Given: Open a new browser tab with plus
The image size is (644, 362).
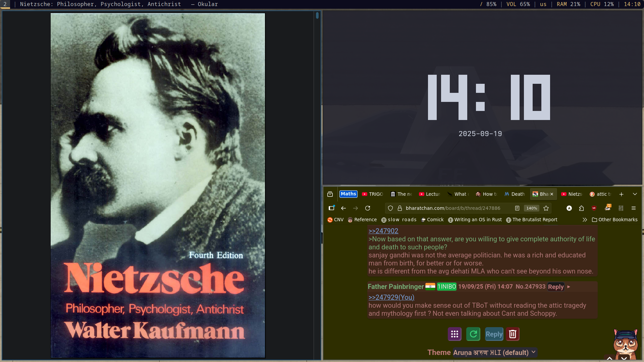Looking at the screenshot, I should [x=621, y=194].
